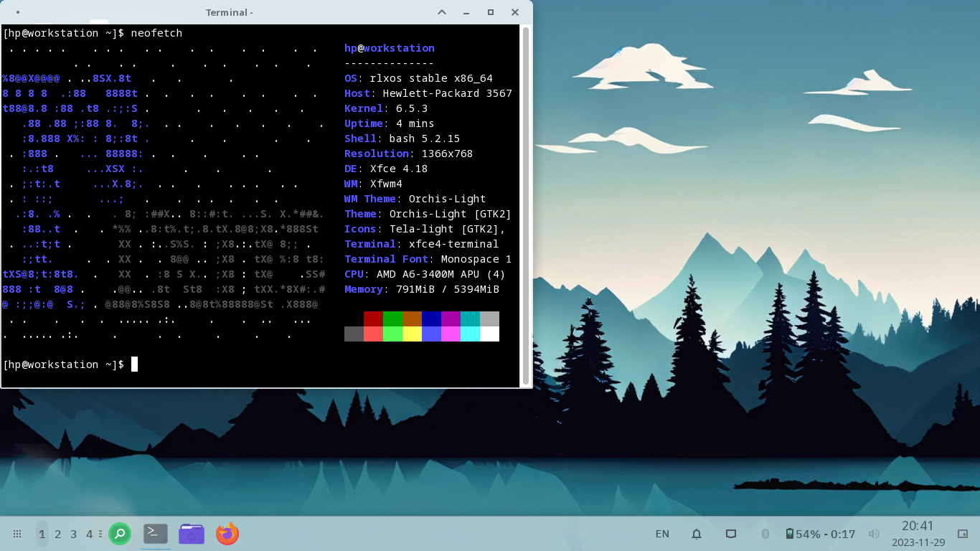The width and height of the screenshot is (980, 551).
Task: Click the Terminal window menu dot
Action: tap(17, 12)
